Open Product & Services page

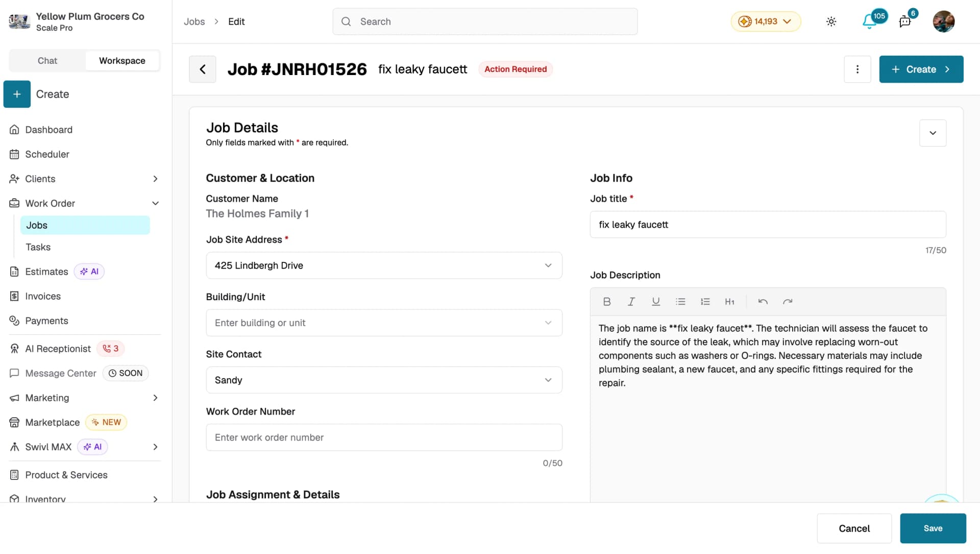(x=66, y=475)
